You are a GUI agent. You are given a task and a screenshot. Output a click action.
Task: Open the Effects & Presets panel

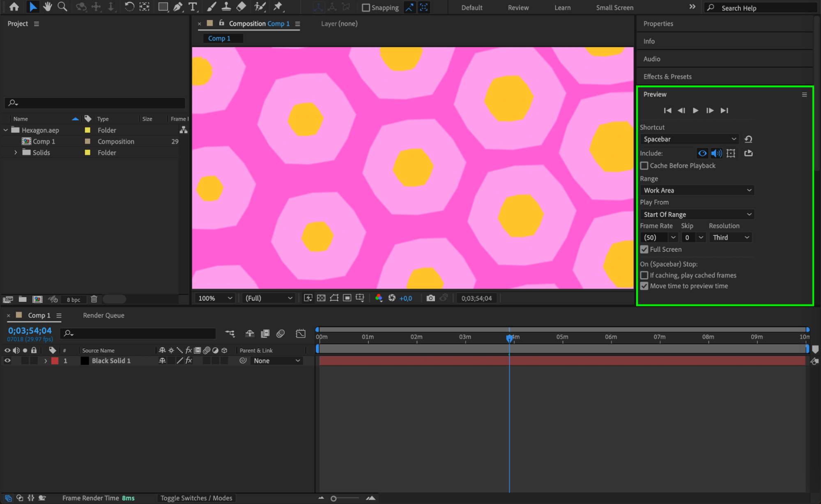[667, 76]
